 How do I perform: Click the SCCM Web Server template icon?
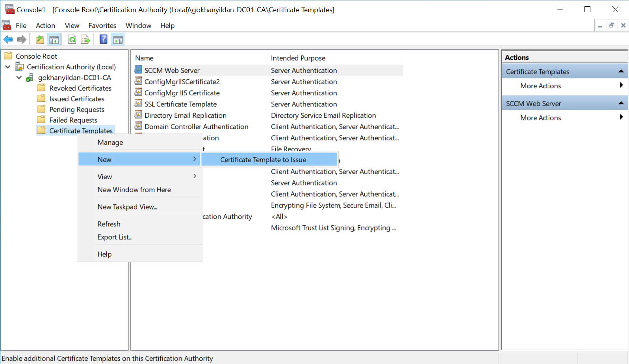point(138,70)
